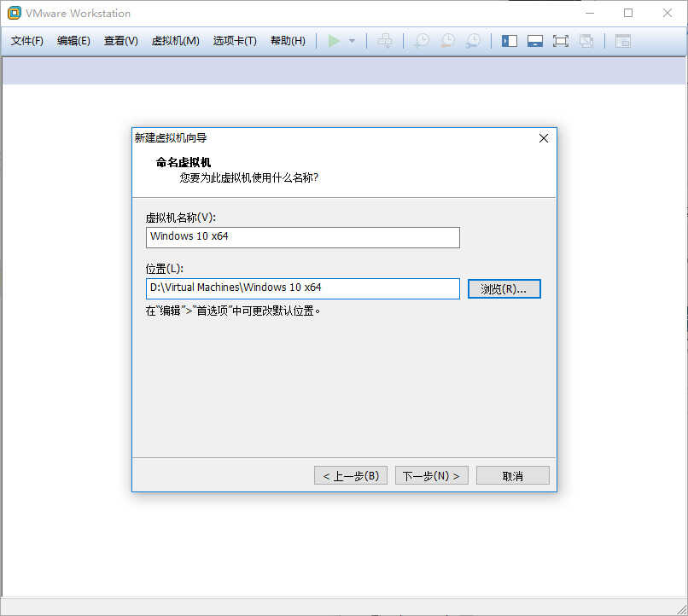Click the text 您要为此虚拟机使用什么名称?

click(x=248, y=177)
